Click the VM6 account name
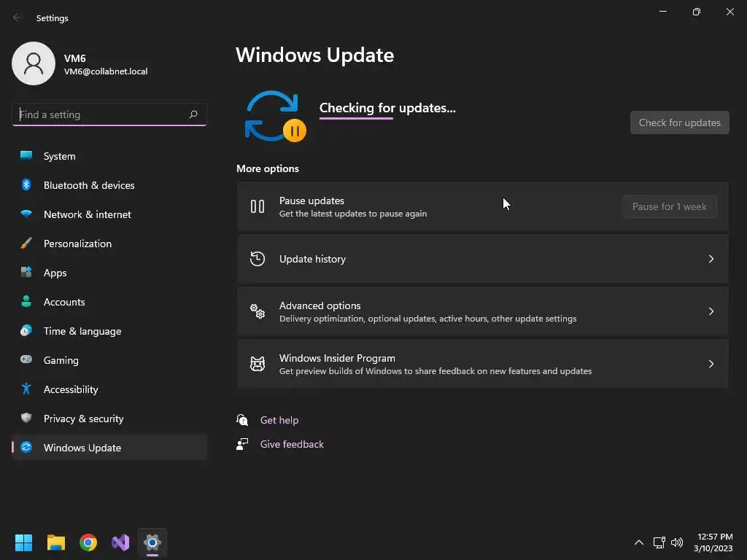Image resolution: width=747 pixels, height=560 pixels. [75, 58]
